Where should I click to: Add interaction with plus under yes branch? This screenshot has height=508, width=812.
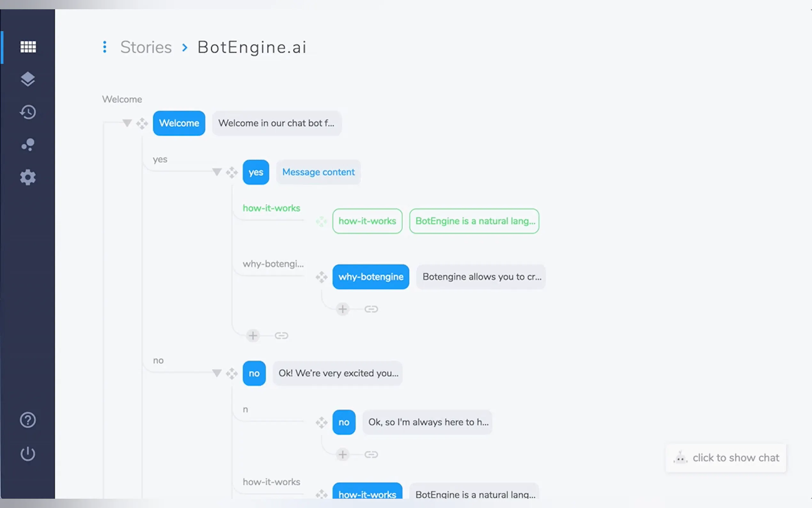(x=253, y=335)
